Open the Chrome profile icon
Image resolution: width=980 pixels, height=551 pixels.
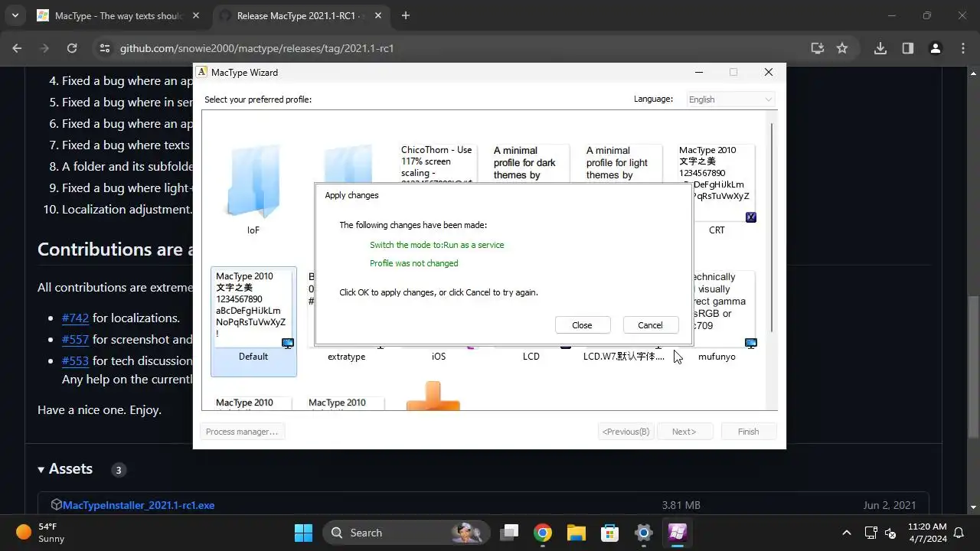coord(935,48)
